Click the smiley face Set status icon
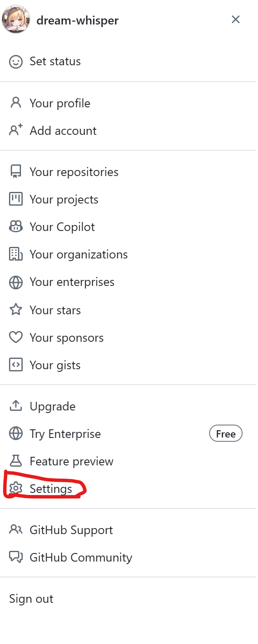 pyautogui.click(x=16, y=61)
